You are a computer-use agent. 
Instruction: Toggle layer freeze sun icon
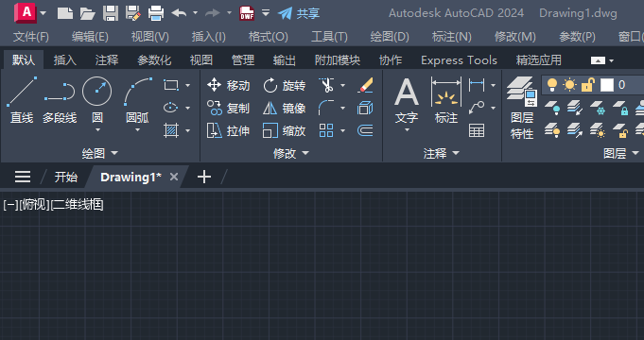569,85
